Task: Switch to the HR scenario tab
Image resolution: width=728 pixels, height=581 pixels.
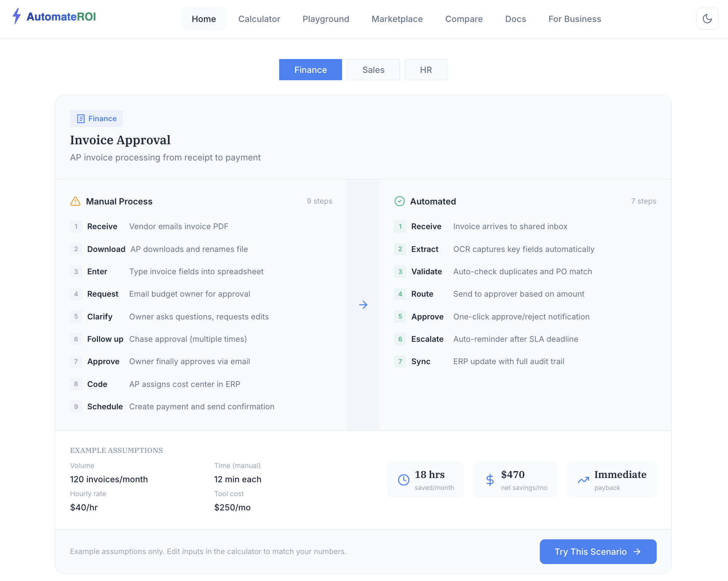Action: pyautogui.click(x=426, y=70)
